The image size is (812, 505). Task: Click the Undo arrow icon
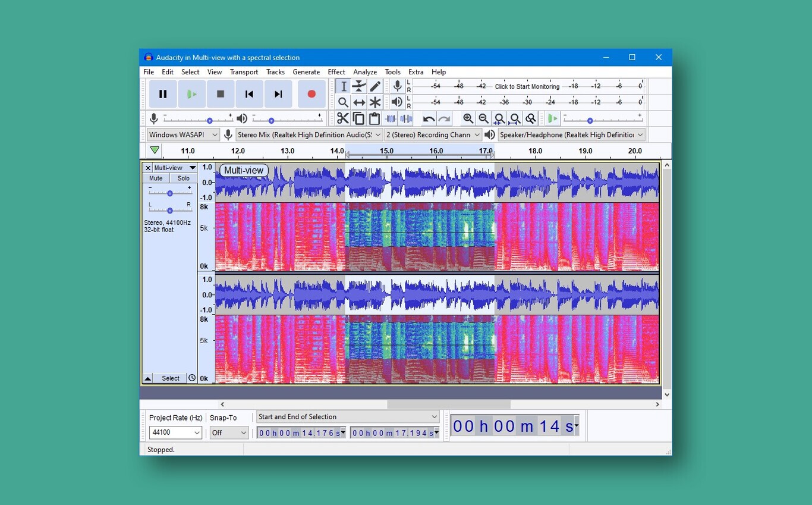(x=429, y=118)
